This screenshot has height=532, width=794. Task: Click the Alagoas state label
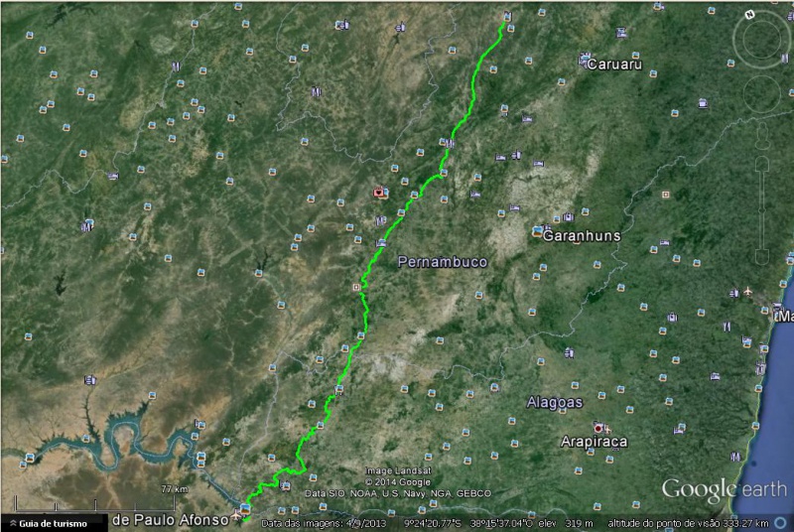tap(555, 402)
